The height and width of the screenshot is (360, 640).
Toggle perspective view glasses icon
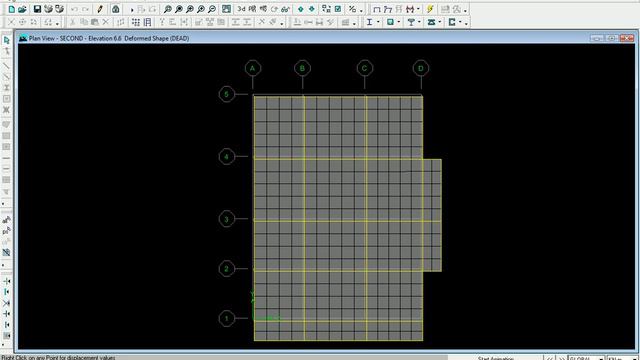pyautogui.click(x=285, y=9)
